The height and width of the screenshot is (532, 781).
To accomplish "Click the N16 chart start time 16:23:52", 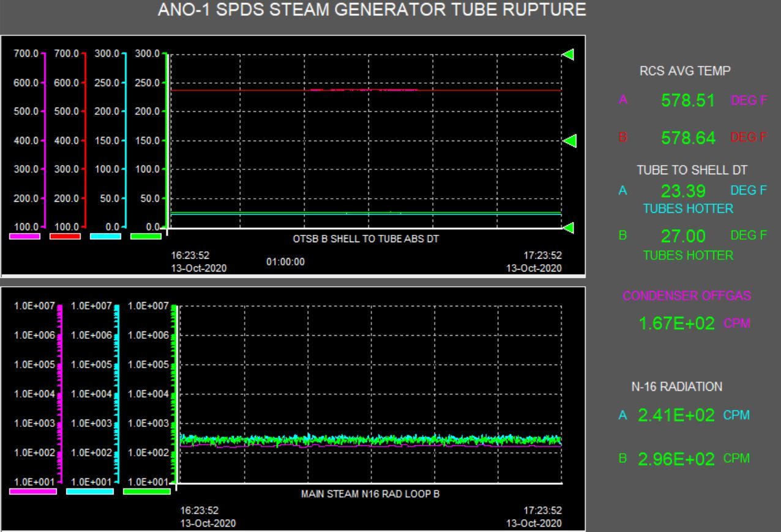I will (x=199, y=511).
